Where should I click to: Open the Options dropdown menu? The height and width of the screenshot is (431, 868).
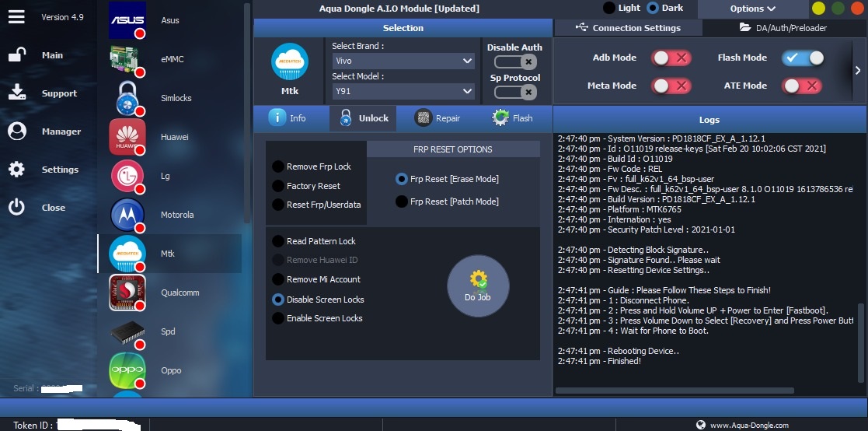(752, 9)
